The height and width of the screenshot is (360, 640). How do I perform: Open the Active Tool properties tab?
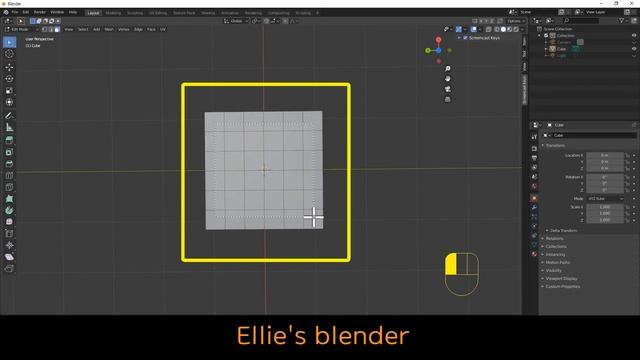534,137
